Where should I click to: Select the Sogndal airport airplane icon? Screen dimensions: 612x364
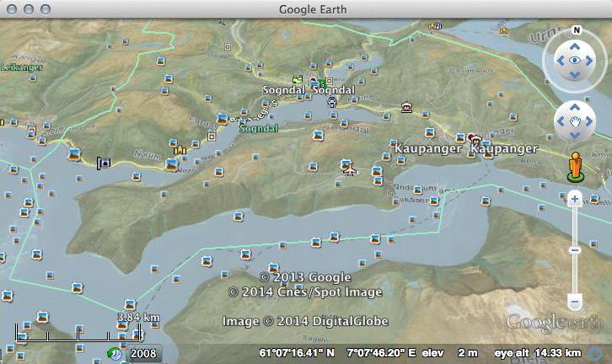[351, 171]
